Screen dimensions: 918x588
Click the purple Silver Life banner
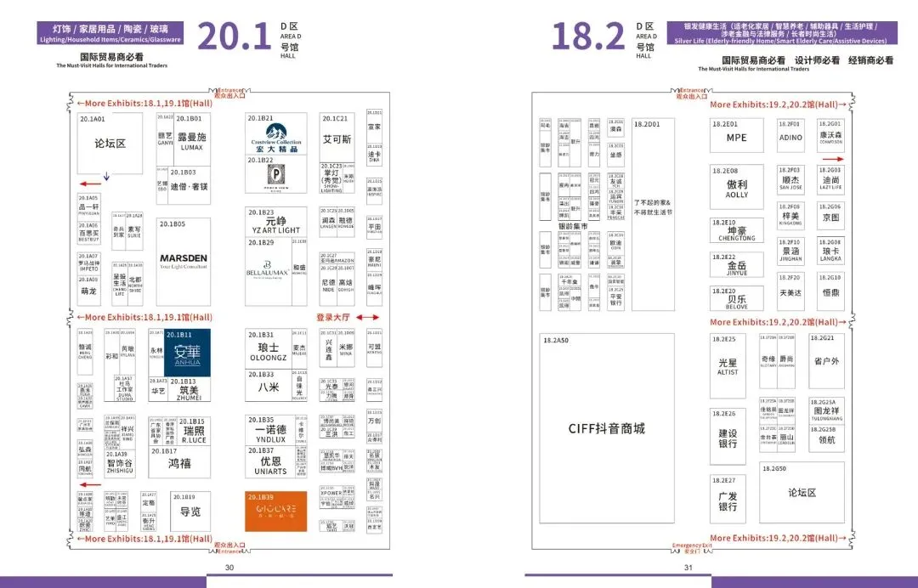coord(782,33)
